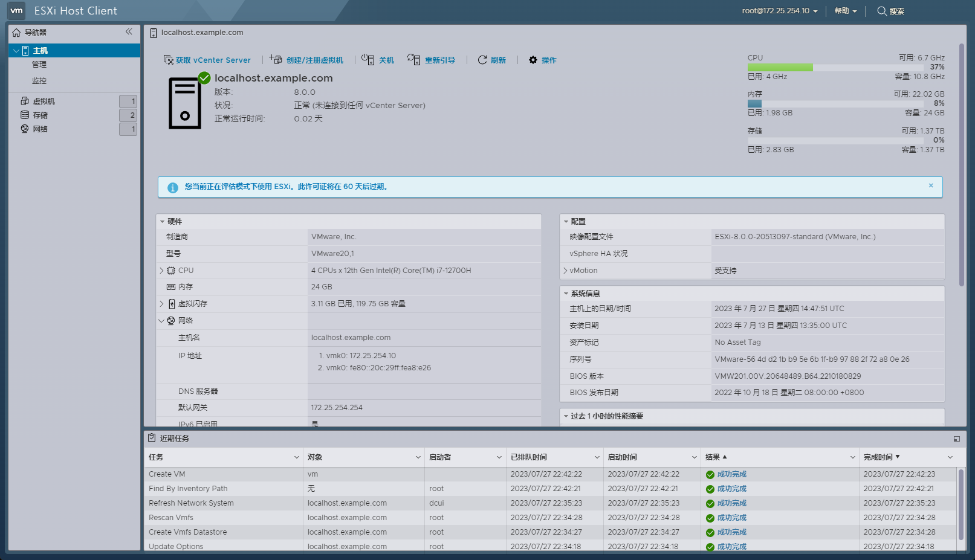This screenshot has width=975, height=560.
Task: Expand the vMotion row
Action: coord(565,271)
